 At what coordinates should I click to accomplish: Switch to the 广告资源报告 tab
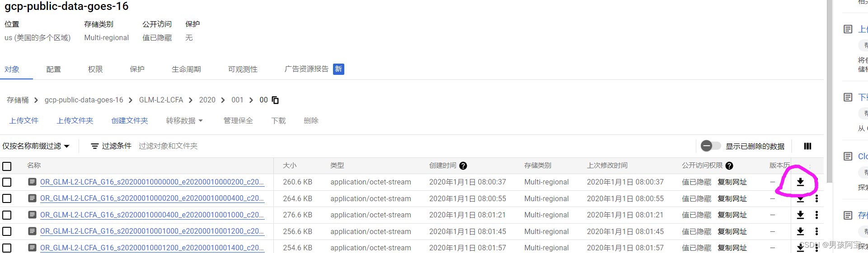pos(314,69)
